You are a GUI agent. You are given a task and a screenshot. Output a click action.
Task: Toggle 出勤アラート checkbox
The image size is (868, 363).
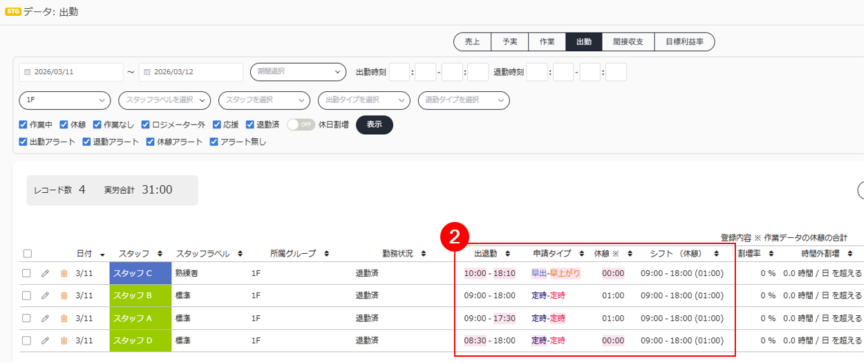23,142
